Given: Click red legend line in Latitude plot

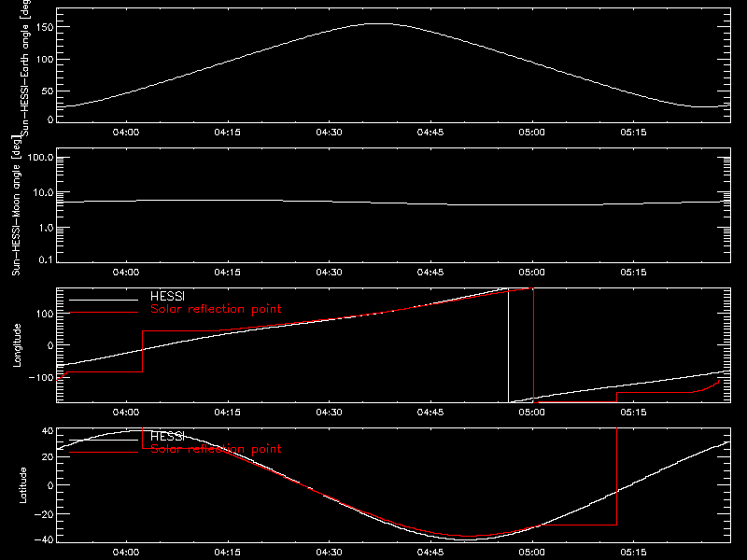Looking at the screenshot, I should click(104, 453).
